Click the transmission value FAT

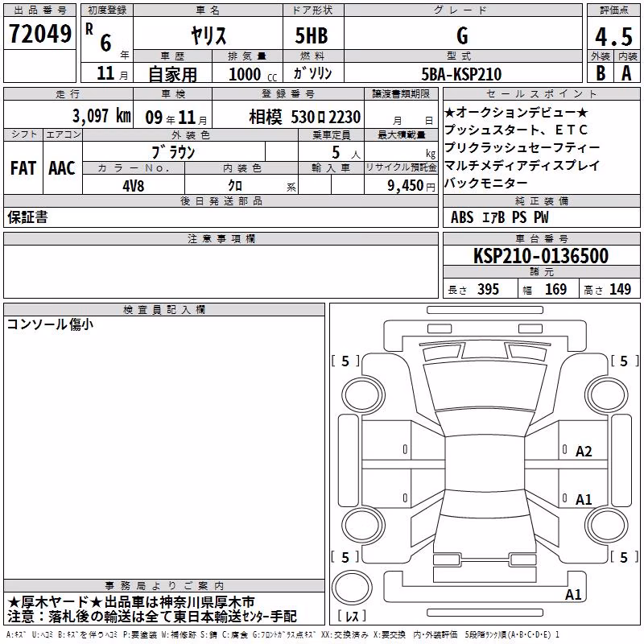(x=23, y=168)
